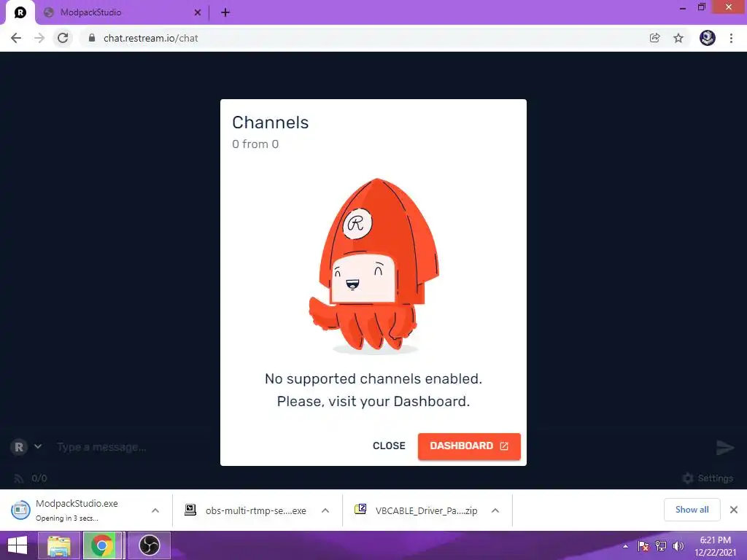Click the 0/0 channels feed indicator
The width and height of the screenshot is (747, 560).
coord(31,478)
